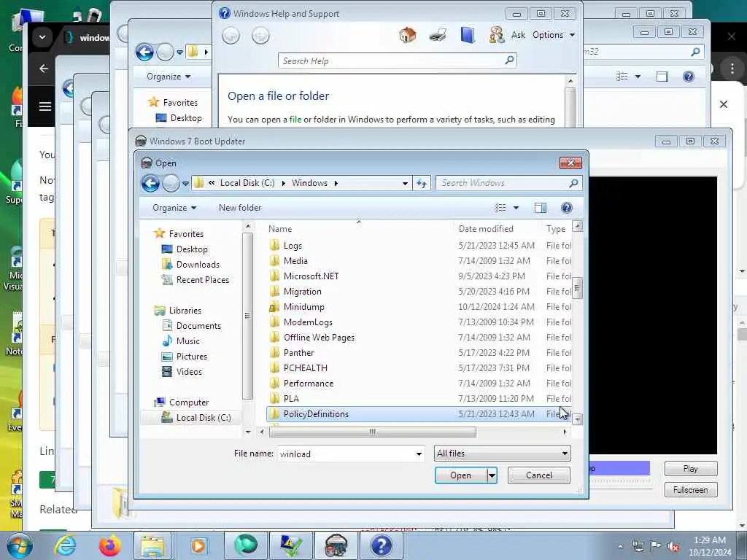Image resolution: width=747 pixels, height=560 pixels.
Task: Switch to Help and Support on taskbar
Action: [381, 545]
